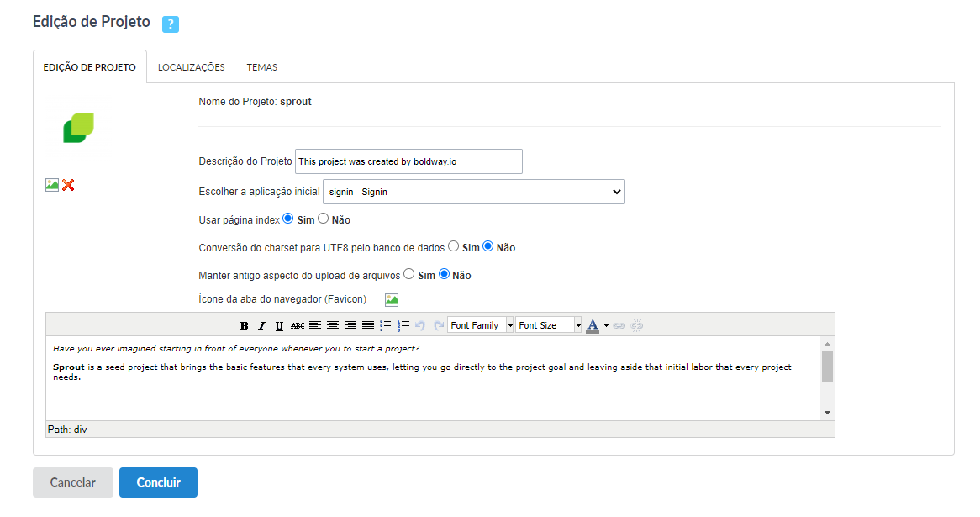Insert a numbered list

(x=403, y=325)
